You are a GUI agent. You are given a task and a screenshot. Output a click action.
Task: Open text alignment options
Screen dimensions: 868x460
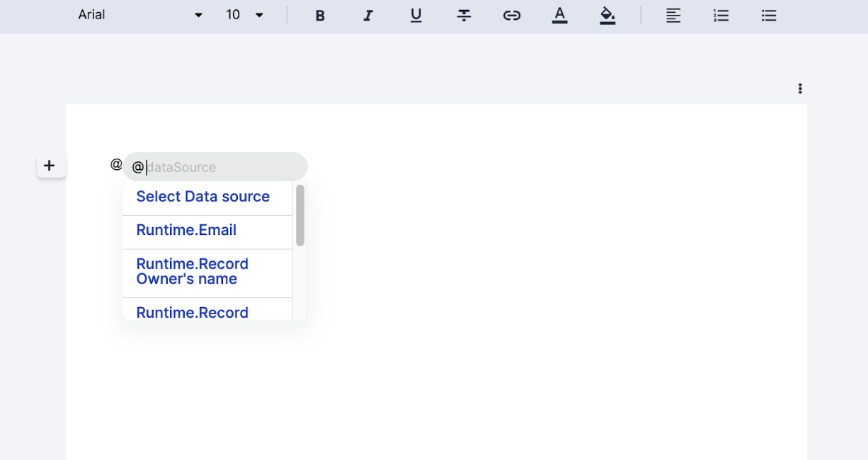tap(673, 16)
